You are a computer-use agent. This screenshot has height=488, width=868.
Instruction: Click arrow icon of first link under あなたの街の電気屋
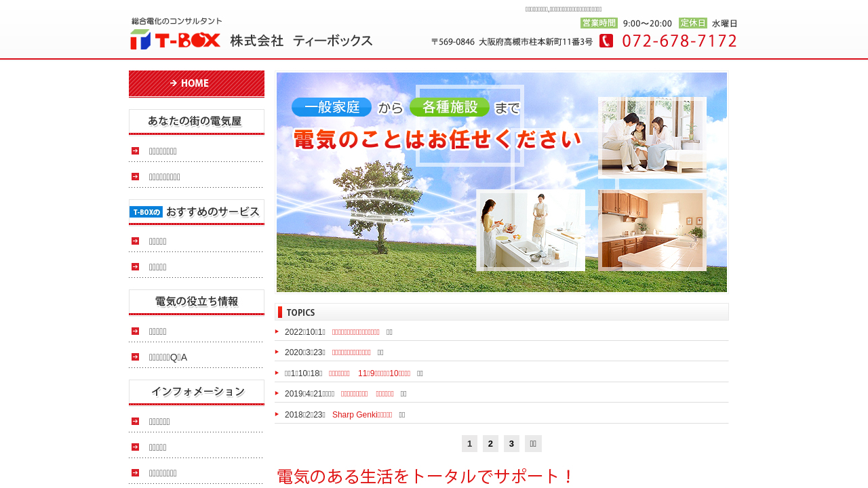pos(136,151)
